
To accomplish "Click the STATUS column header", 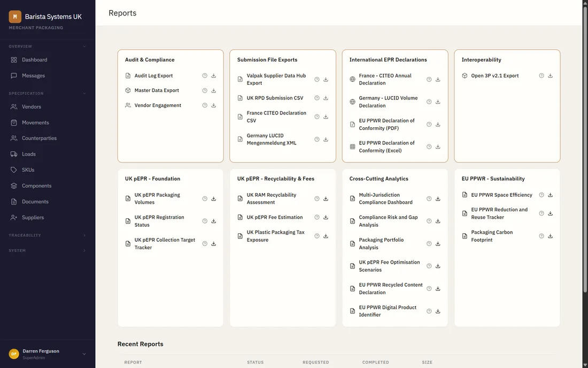I will tap(255, 362).
